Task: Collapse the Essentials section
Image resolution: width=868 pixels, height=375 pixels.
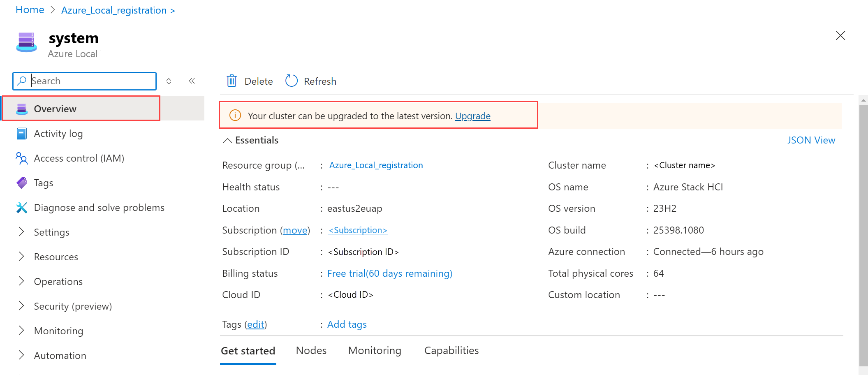Action: [x=227, y=140]
